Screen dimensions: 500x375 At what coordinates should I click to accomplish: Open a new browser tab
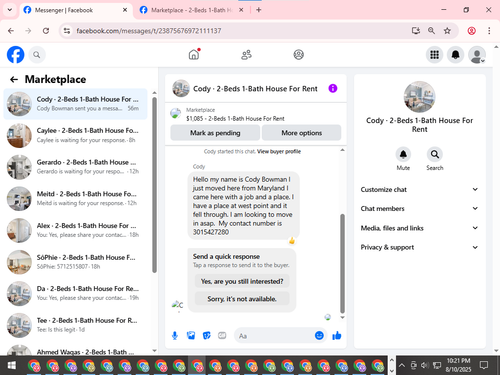[x=259, y=10]
